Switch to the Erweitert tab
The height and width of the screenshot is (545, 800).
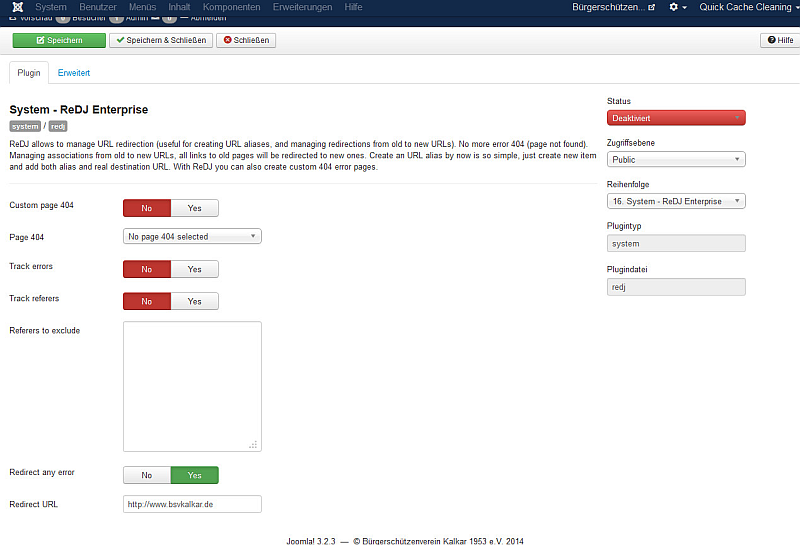tap(73, 72)
